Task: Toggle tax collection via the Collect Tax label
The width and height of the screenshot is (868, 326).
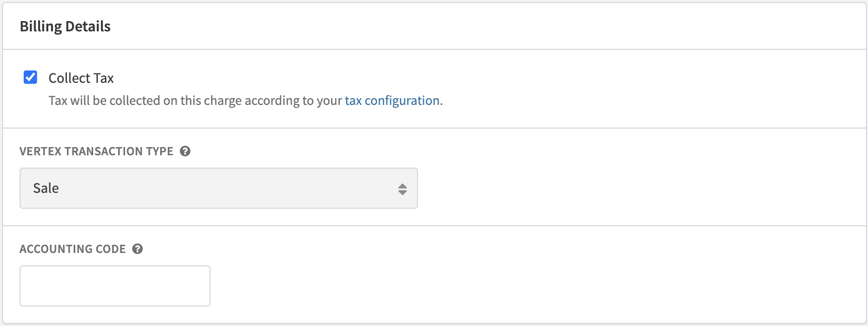Action: pos(81,78)
